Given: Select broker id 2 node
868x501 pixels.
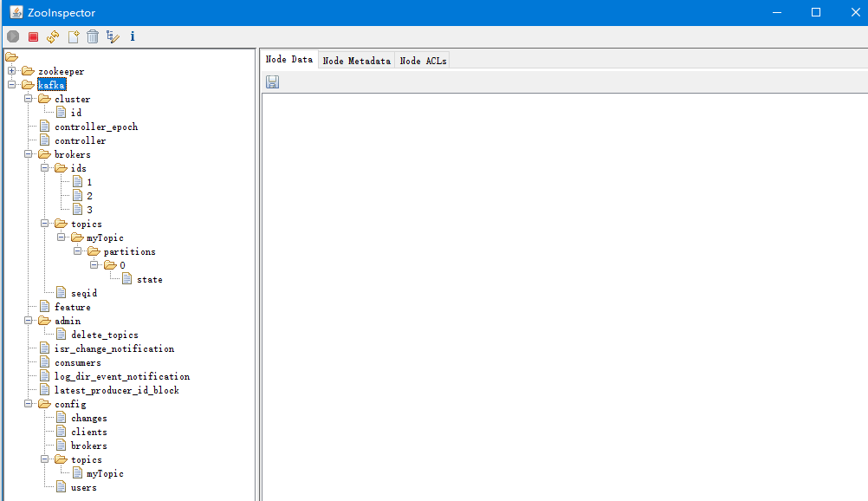Looking at the screenshot, I should point(89,196).
